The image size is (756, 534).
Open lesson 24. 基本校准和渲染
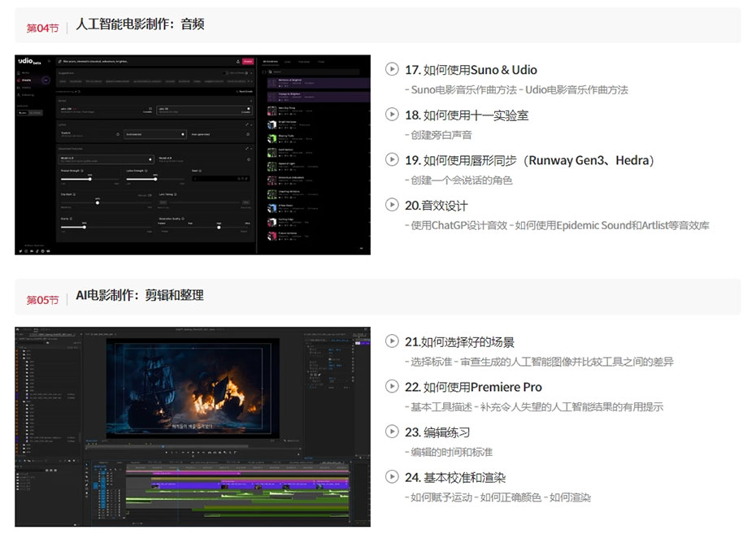pos(455,478)
